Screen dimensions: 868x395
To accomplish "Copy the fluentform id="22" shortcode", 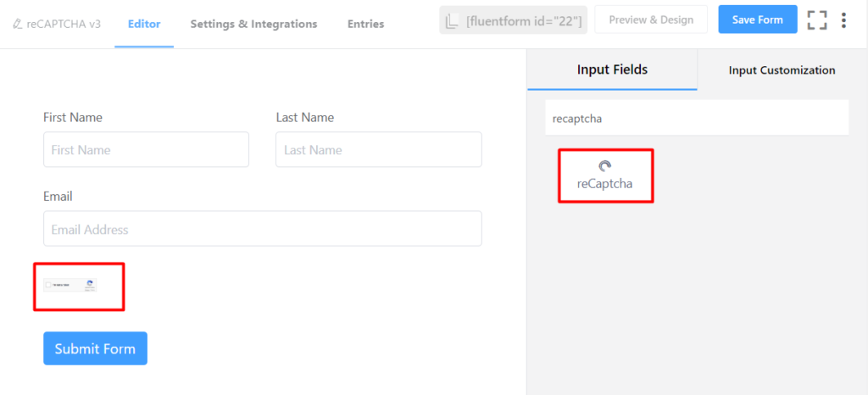I will (x=513, y=20).
